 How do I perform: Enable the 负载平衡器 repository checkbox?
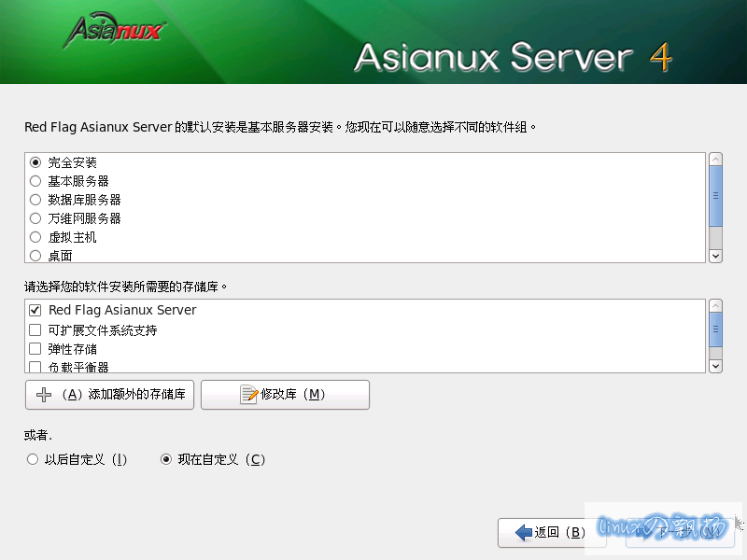pos(35,367)
